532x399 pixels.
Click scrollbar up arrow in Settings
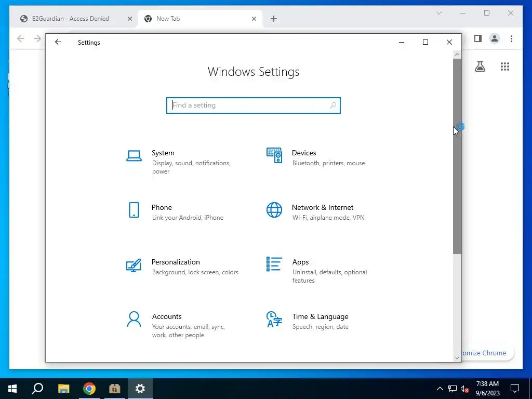457,55
